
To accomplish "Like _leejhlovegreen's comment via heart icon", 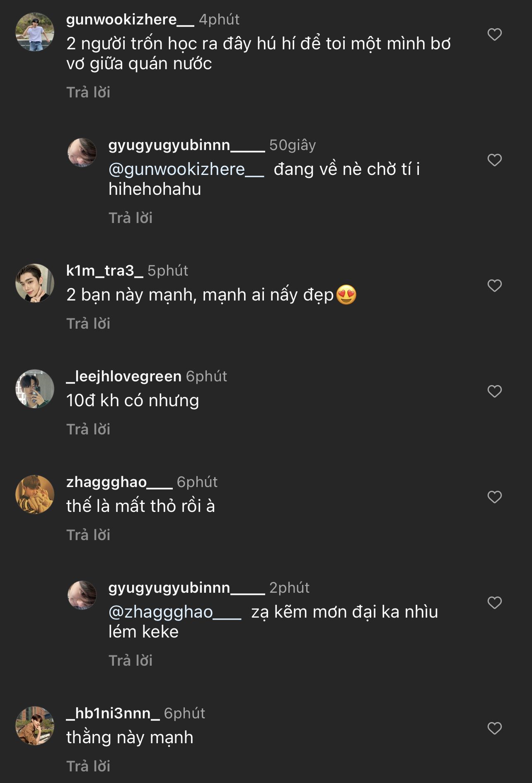I will tap(494, 391).
